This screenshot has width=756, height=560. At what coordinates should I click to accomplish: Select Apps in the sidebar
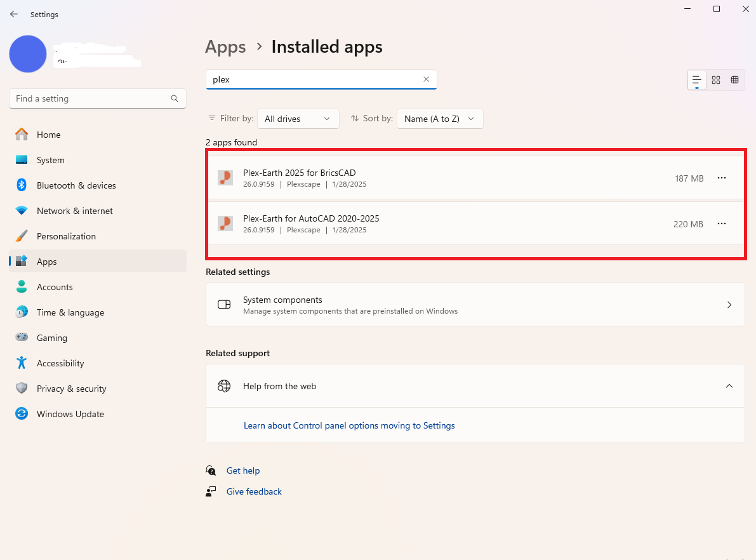(x=97, y=262)
